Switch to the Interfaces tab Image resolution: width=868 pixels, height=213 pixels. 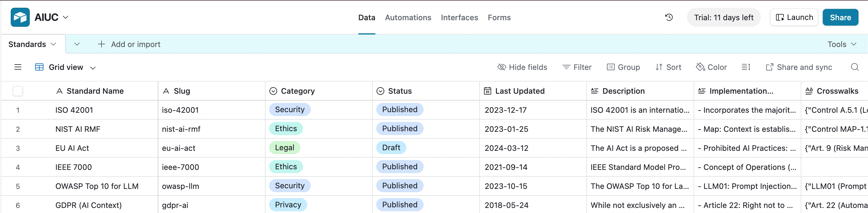point(459,18)
